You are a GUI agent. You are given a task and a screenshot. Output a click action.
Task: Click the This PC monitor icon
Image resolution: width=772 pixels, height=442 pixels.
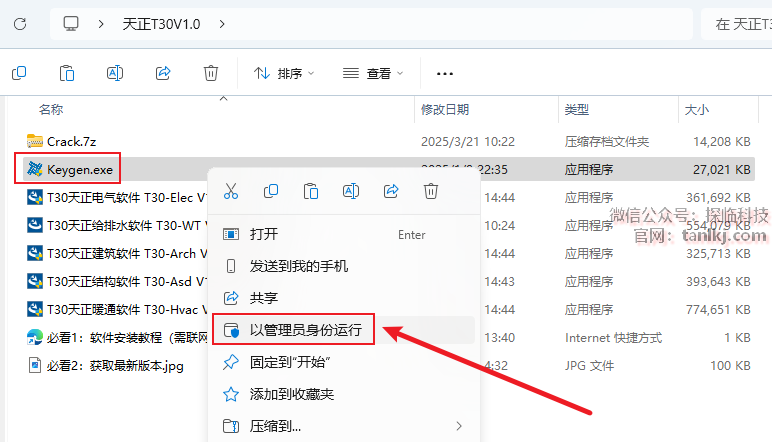tap(71, 24)
